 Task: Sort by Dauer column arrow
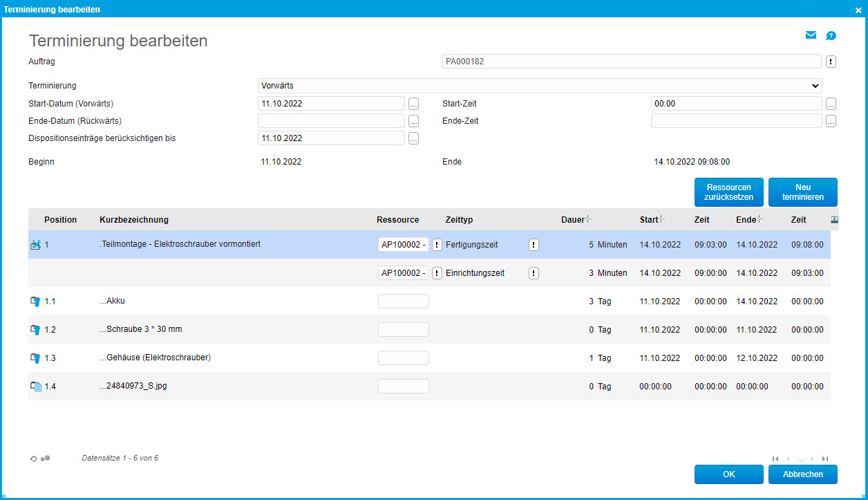[x=589, y=219]
